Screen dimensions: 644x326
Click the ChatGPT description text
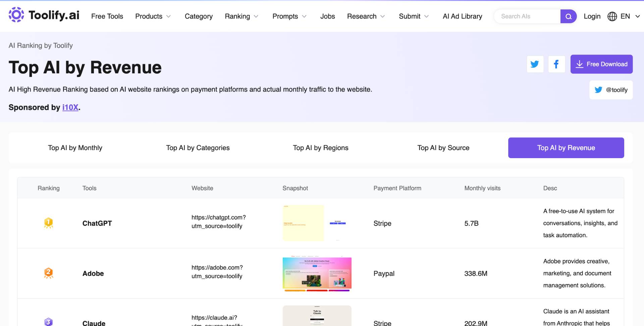(580, 223)
